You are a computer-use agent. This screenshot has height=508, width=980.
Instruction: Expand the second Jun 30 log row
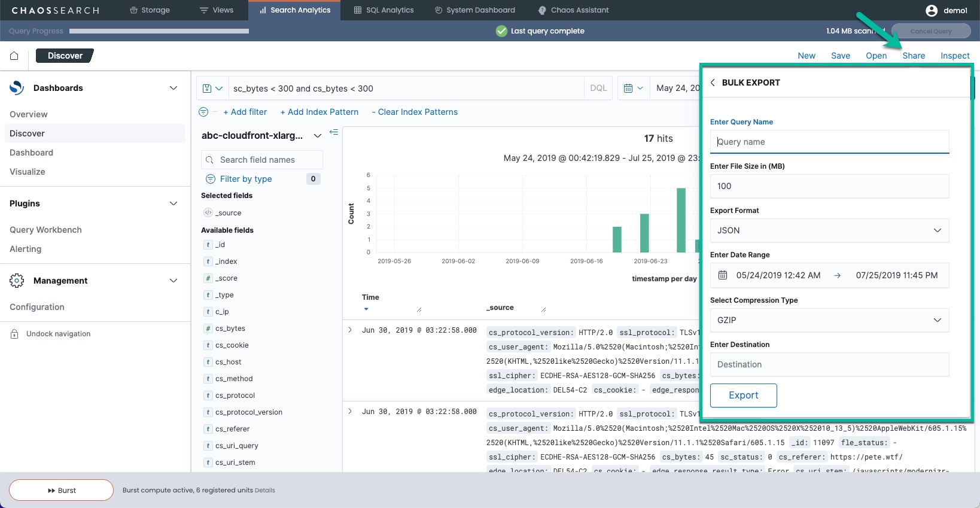350,411
